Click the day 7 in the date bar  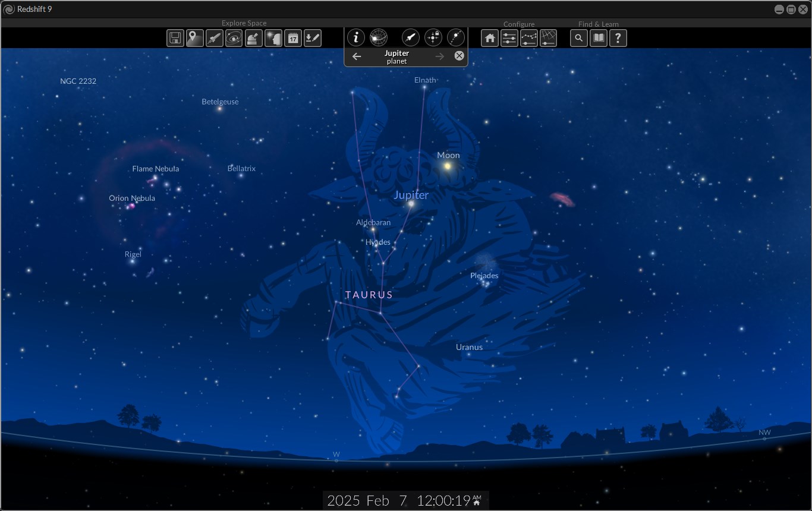pos(403,500)
